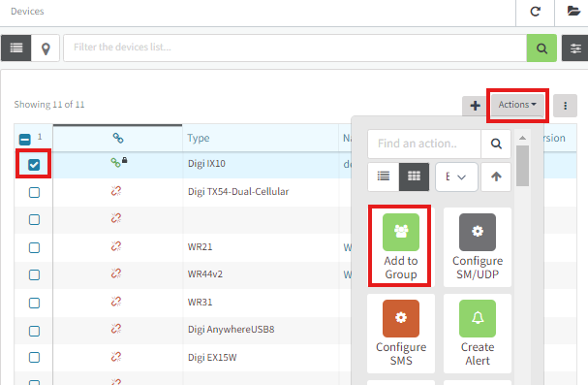Click the refresh icon in Devices header
The height and width of the screenshot is (385, 588).
pos(535,12)
